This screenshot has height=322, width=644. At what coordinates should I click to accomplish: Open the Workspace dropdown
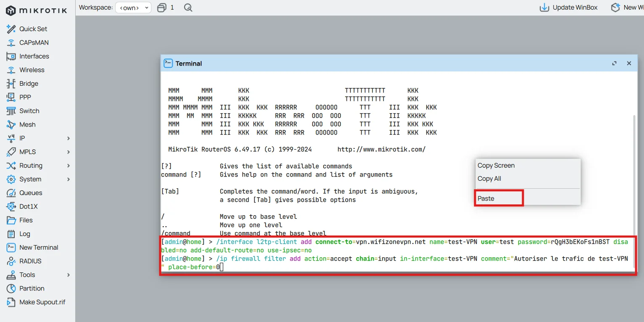pyautogui.click(x=133, y=7)
